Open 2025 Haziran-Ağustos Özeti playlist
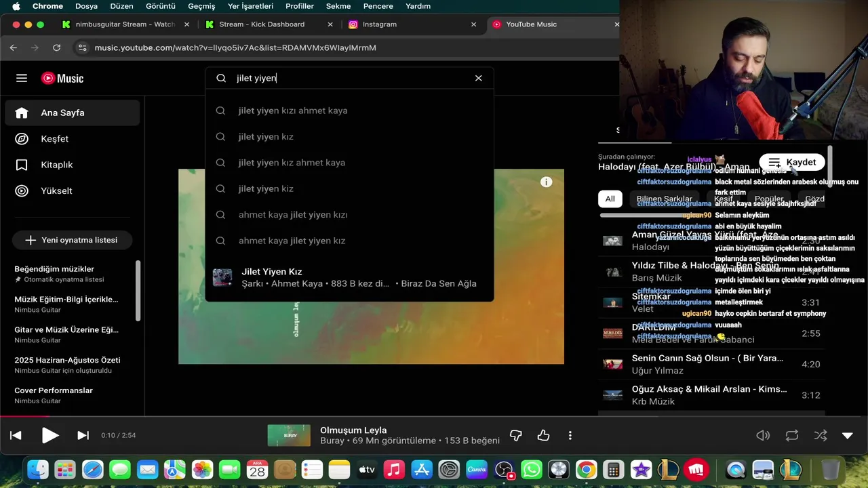The height and width of the screenshot is (488, 868). (68, 365)
